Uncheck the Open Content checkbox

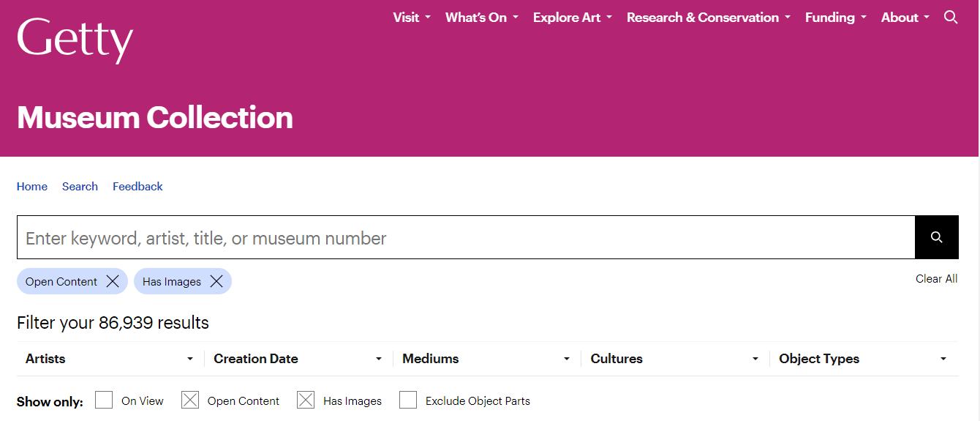click(190, 400)
